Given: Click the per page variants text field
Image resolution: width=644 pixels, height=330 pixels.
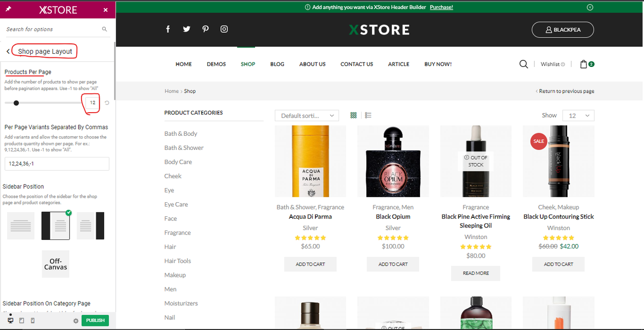Looking at the screenshot, I should tap(57, 163).
